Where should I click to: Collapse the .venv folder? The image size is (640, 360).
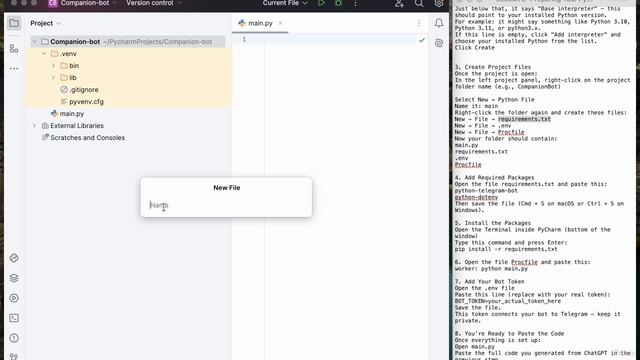point(44,53)
